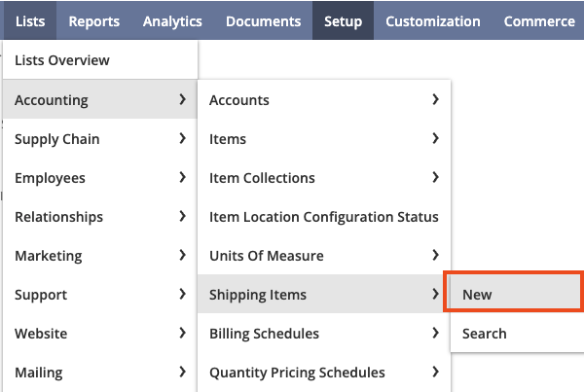Open the Lists menu
The image size is (584, 392).
30,20
